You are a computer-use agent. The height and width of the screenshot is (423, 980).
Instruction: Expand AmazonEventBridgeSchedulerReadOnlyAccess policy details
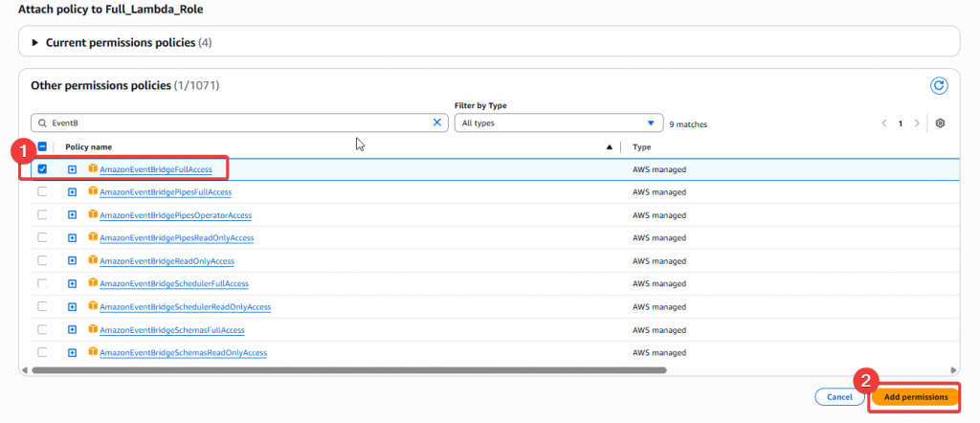point(72,307)
